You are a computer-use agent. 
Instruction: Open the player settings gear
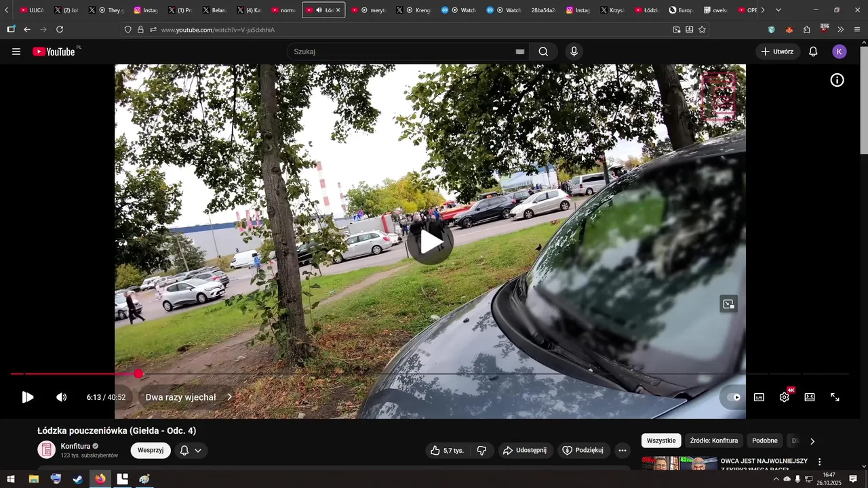[785, 397]
